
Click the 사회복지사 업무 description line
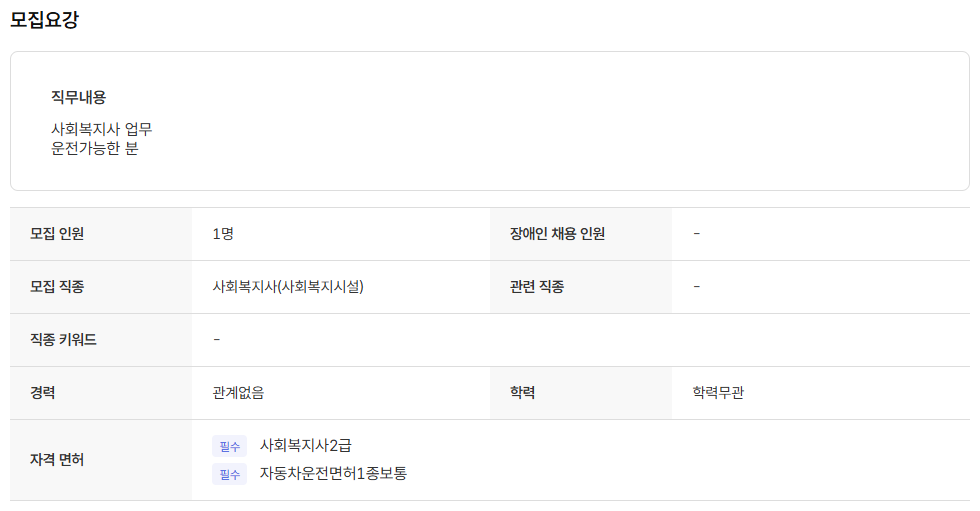(102, 129)
